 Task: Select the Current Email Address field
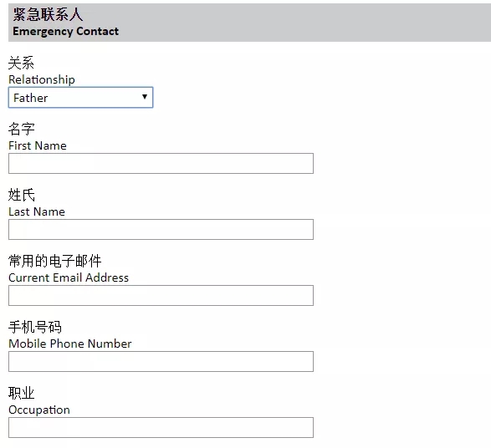click(161, 295)
